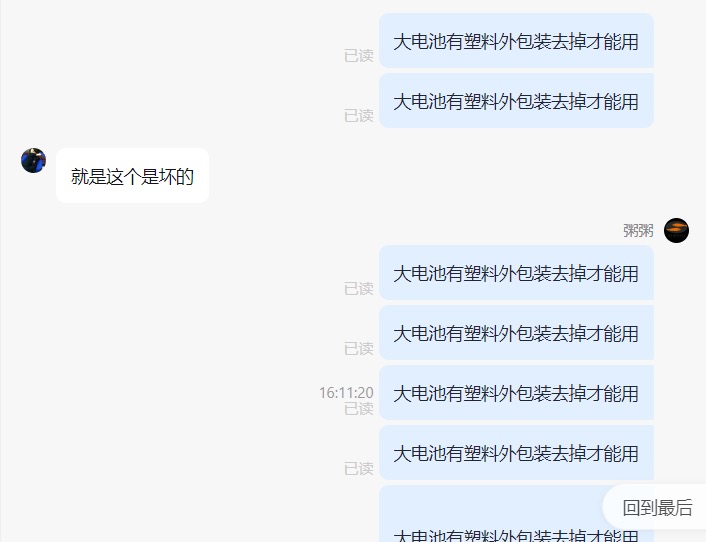
Task: Click the second blue message bubble from top
Action: (x=516, y=101)
